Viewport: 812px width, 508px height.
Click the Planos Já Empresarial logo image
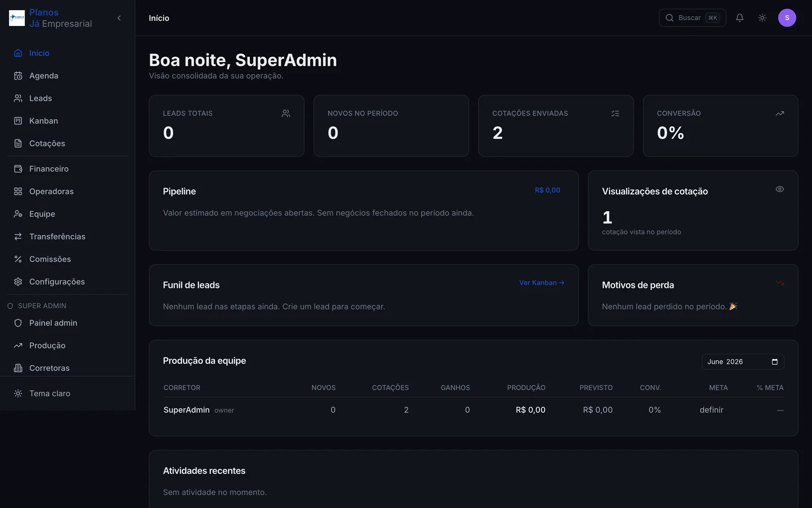point(17,18)
